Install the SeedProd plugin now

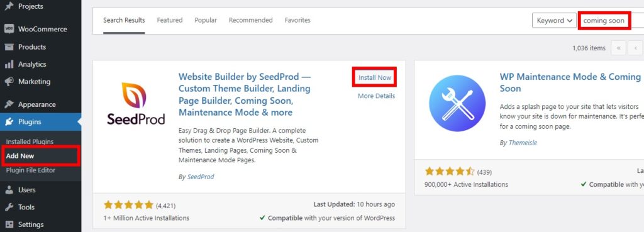375,77
